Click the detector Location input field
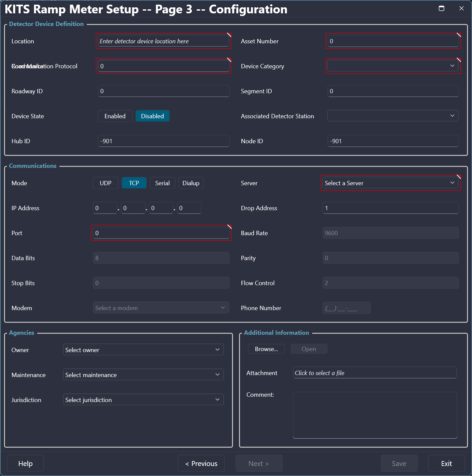This screenshot has height=476, width=472. tap(163, 41)
